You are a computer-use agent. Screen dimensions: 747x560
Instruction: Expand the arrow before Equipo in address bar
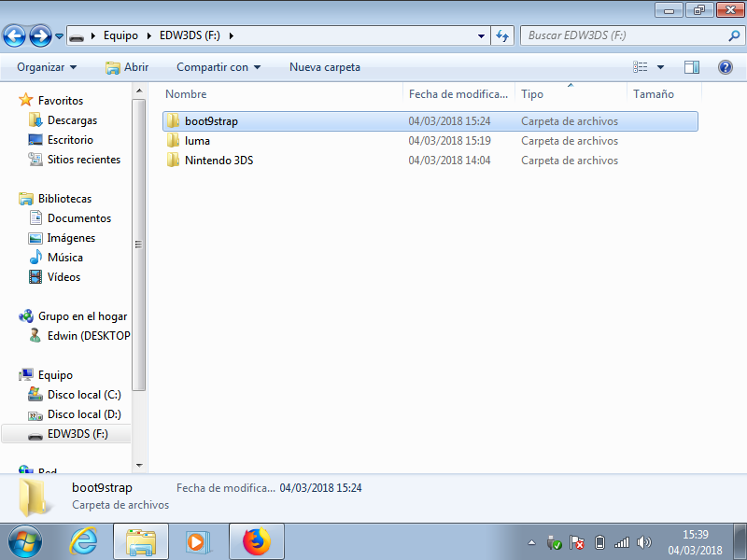click(x=93, y=35)
